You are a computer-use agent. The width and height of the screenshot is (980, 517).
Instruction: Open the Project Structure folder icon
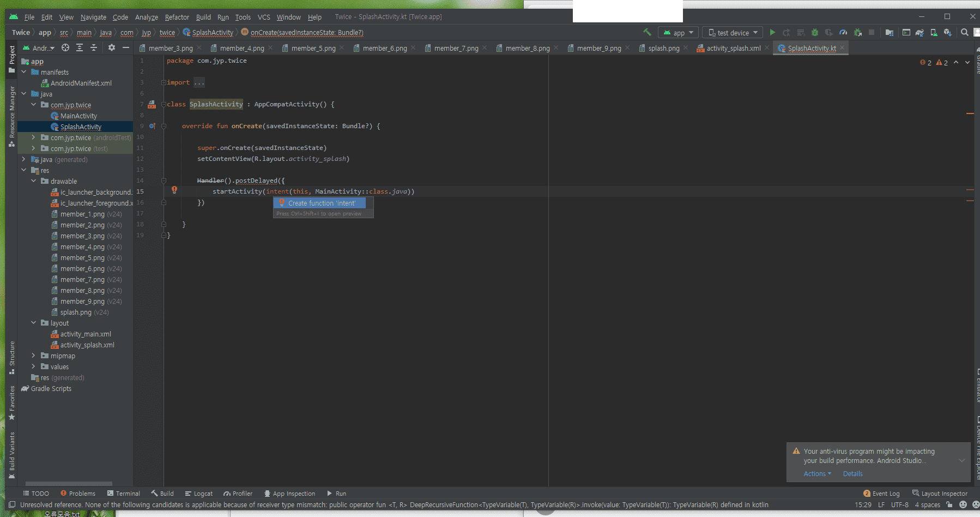tap(890, 32)
